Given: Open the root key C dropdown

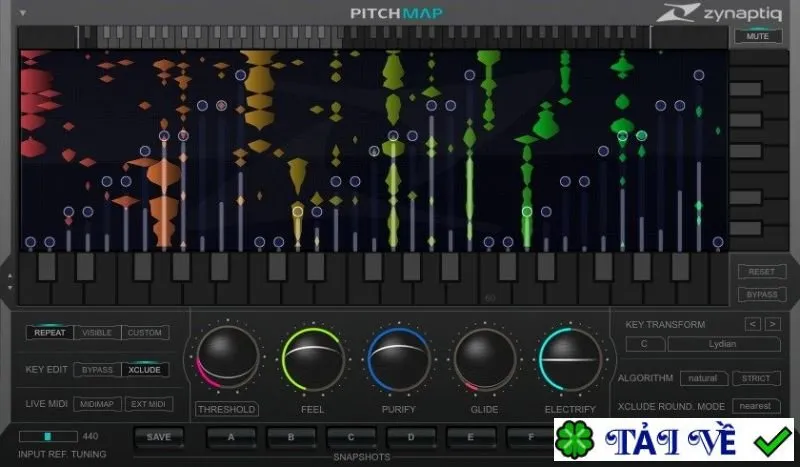Looking at the screenshot, I should pos(645,344).
